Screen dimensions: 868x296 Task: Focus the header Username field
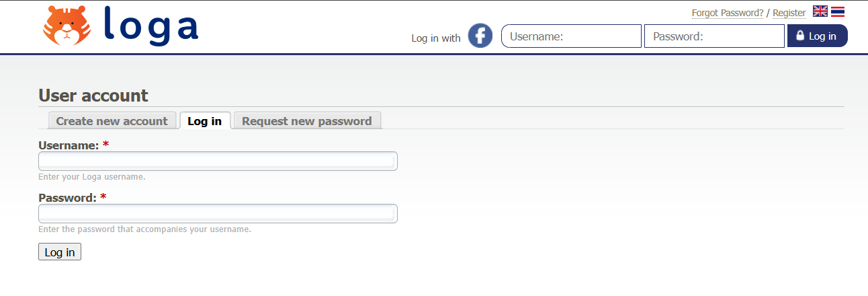click(571, 36)
